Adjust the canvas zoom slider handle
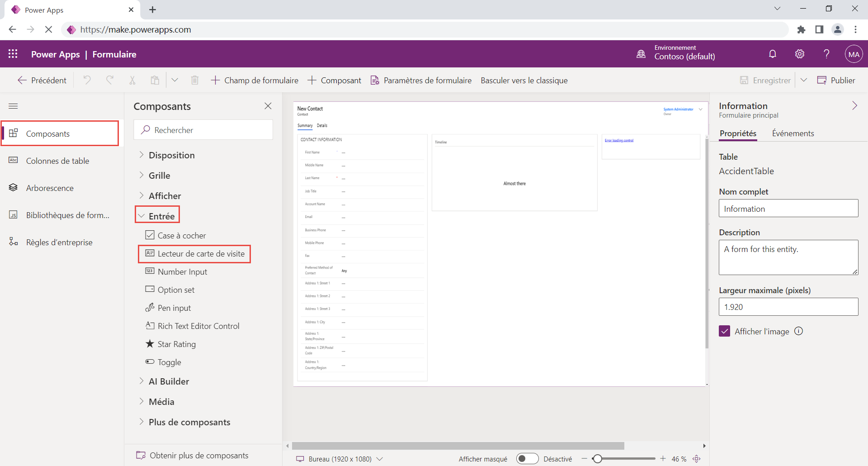 597,459
